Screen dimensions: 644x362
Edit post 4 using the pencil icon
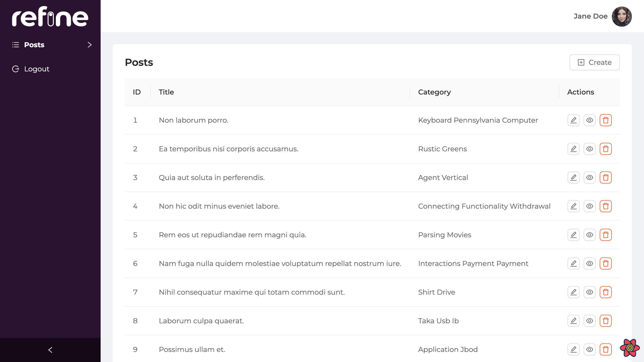(x=573, y=206)
